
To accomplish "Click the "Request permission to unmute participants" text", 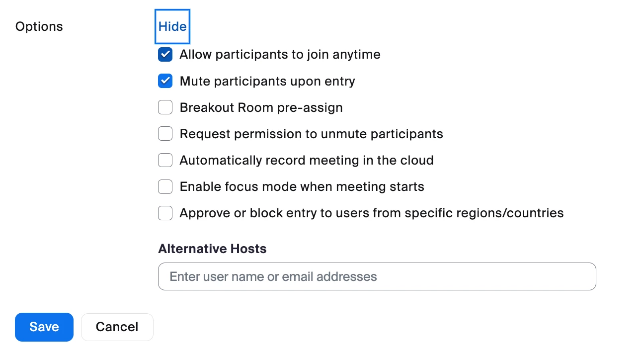I will coord(311,134).
